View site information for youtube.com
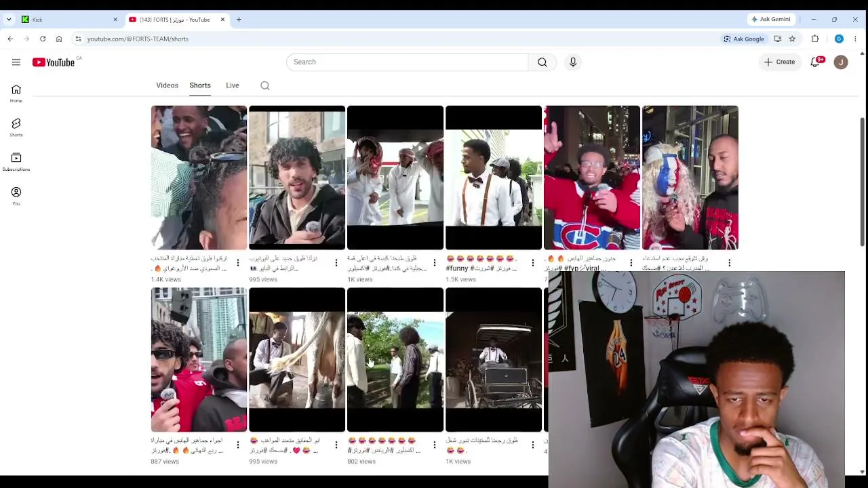 pyautogui.click(x=79, y=39)
